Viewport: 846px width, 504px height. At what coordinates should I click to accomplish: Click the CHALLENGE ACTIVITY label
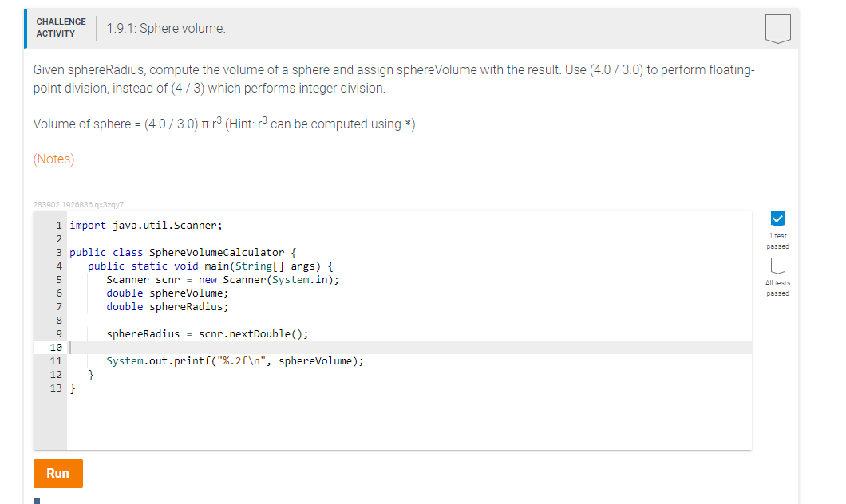(61, 26)
